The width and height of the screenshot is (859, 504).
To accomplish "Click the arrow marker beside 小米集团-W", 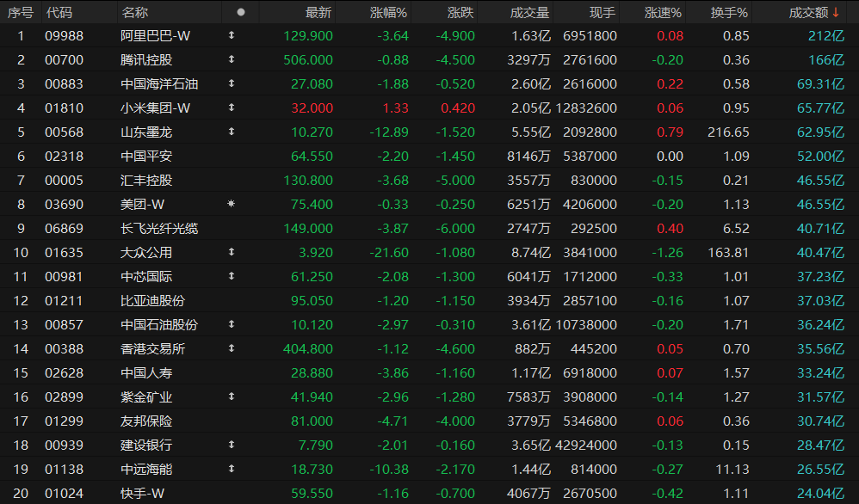I will [231, 108].
